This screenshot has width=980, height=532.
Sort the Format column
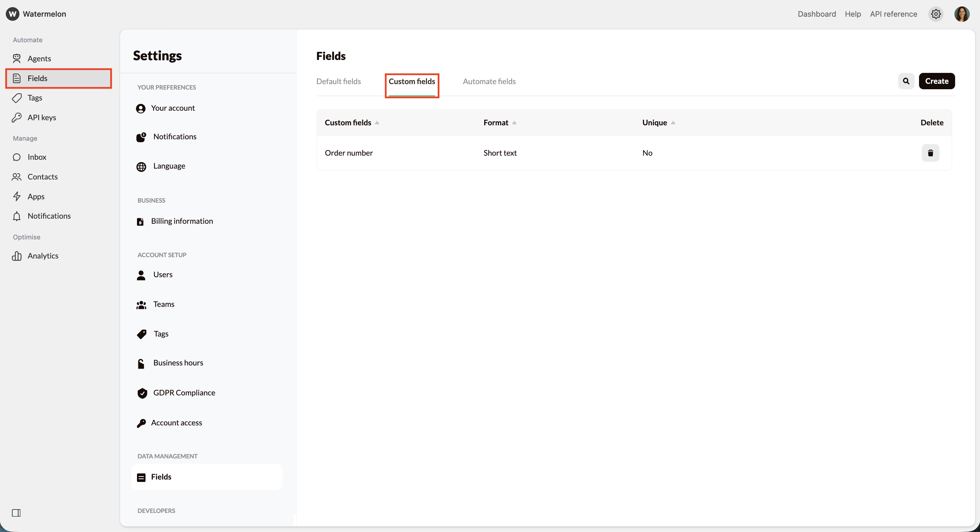pos(515,123)
